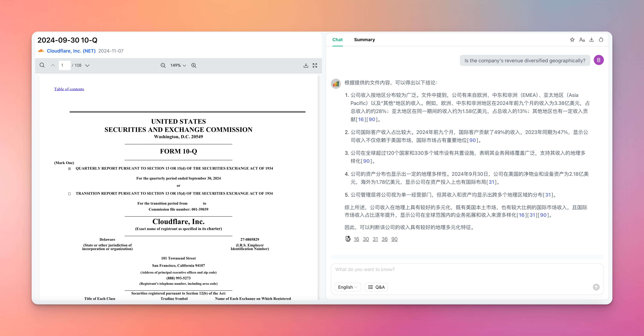644x336 pixels.
Task: Adjust font size with Aa icon
Action: (x=582, y=40)
